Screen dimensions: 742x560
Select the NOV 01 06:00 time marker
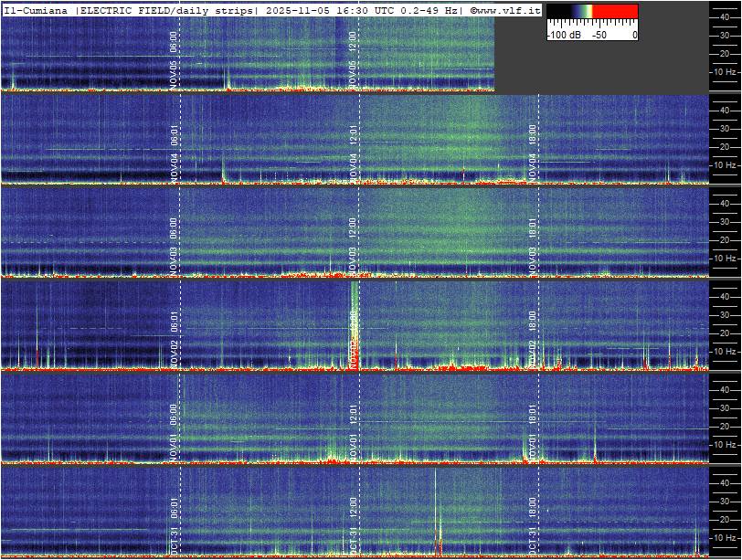174,431
